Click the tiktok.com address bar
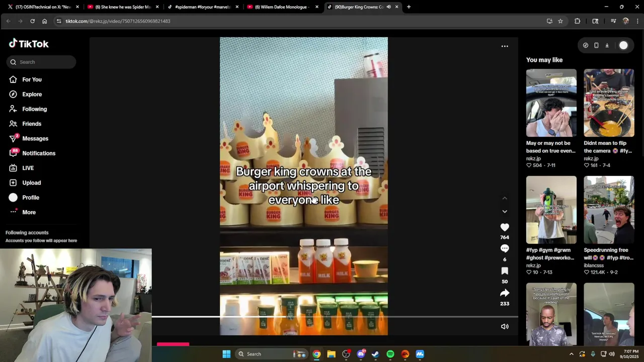The width and height of the screenshot is (644, 362). pyautogui.click(x=302, y=21)
